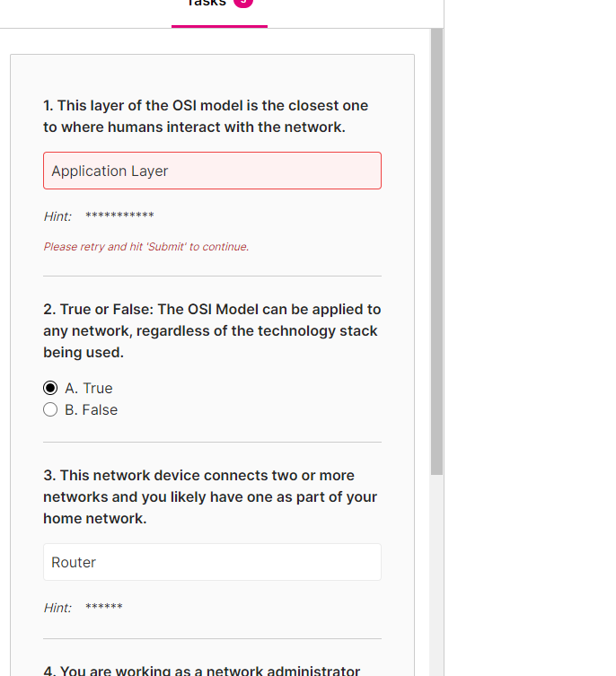This screenshot has height=676, width=616.
Task: Switch to the Tasks tab
Action: tap(207, 4)
